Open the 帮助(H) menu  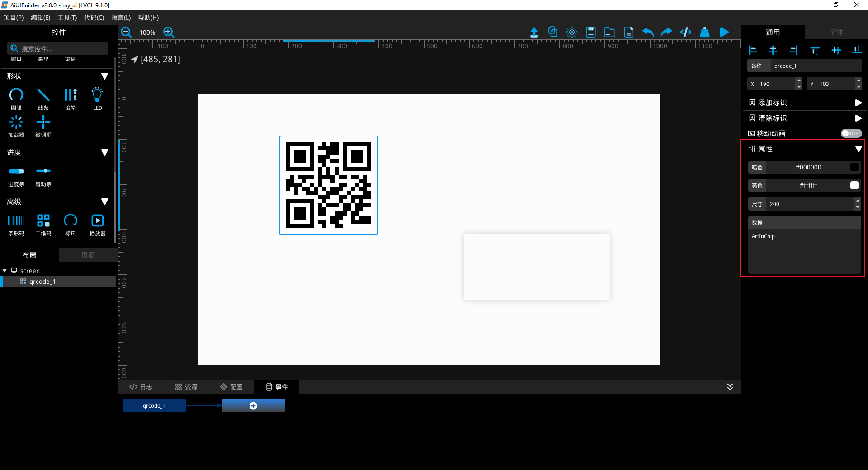[148, 18]
